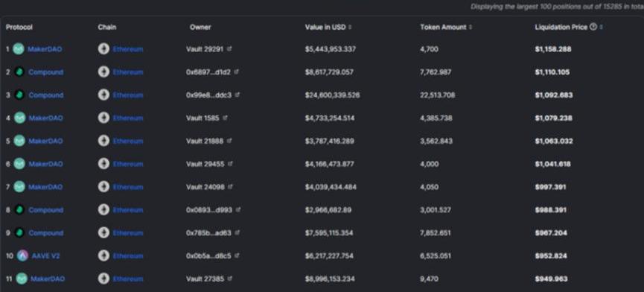Select owner address 0x99e8...ddc3
The image size is (644, 292).
[208, 95]
